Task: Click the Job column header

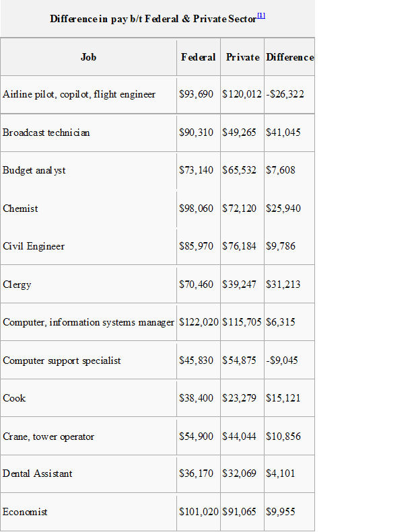Action: 88,57
